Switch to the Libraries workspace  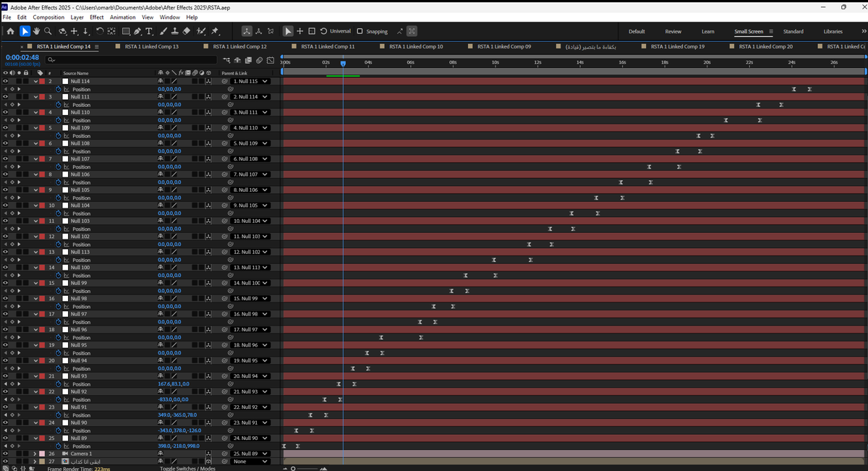(833, 31)
